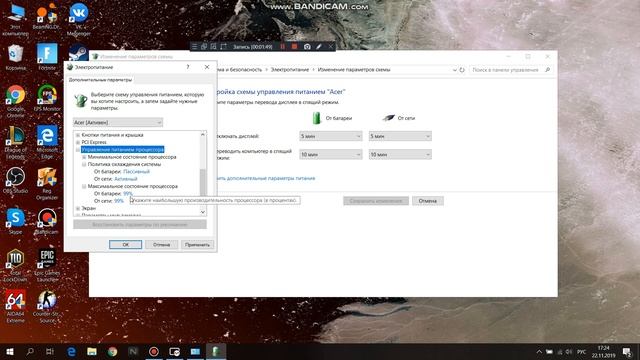This screenshot has width=640, height=360.
Task: Click 'Применить' in the Электропитание dialog
Action: [197, 244]
